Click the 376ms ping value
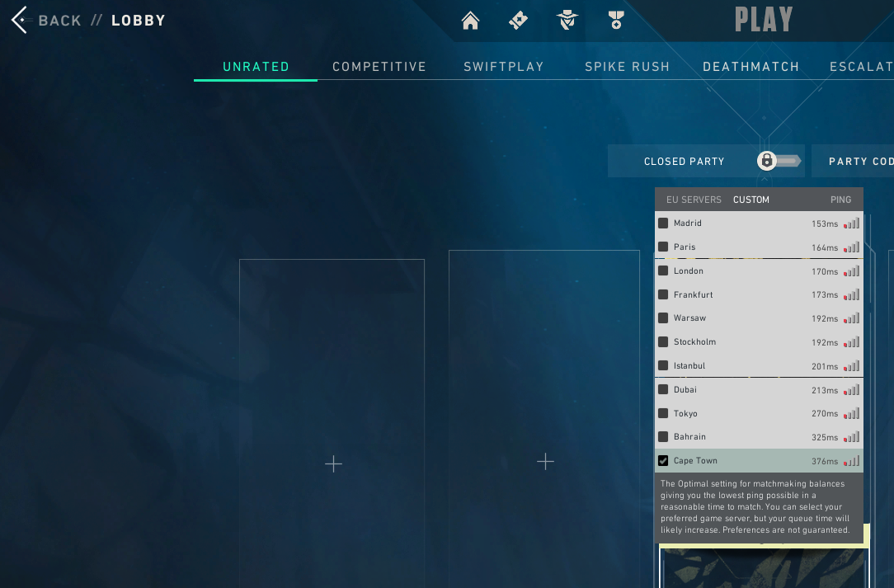Viewport: 894px width, 588px height. tap(825, 461)
